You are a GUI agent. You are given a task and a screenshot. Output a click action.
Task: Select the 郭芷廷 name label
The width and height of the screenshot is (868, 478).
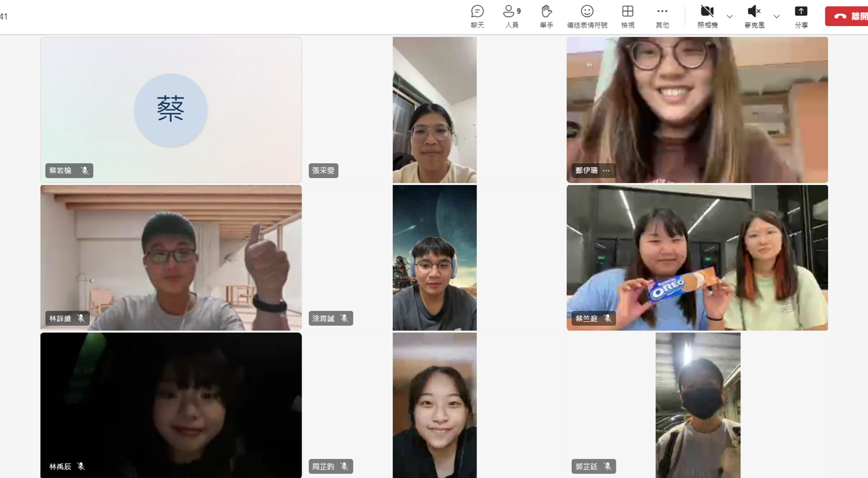click(586, 466)
